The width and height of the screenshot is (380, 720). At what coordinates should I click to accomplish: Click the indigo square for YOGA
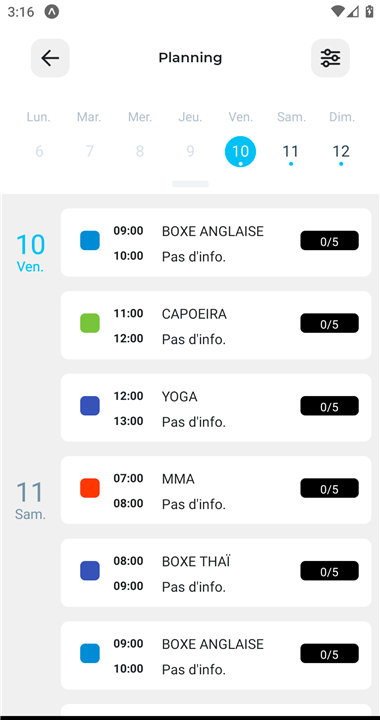90,406
